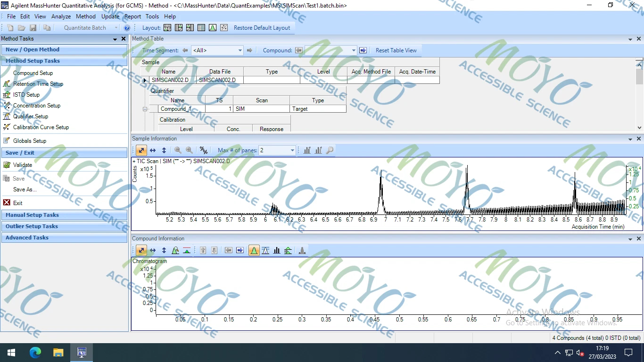Screen dimensions: 644x362
Task: Click autoscale Y-axis in Sample Information toolbar
Action: click(164, 150)
